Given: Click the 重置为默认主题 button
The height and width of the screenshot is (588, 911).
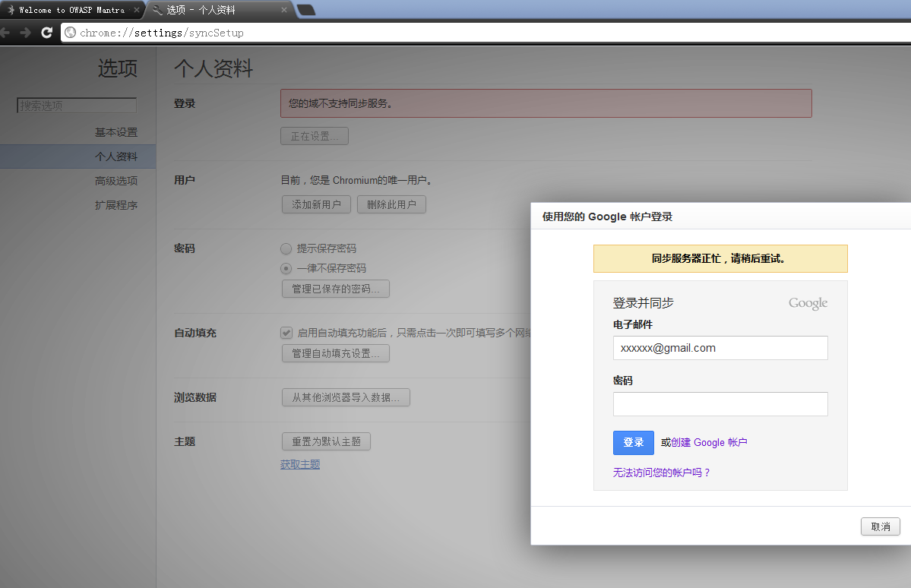Looking at the screenshot, I should (x=326, y=441).
